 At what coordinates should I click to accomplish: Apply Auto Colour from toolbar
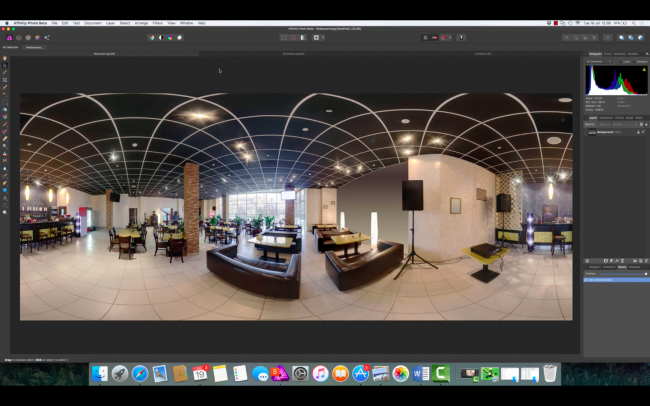(170, 38)
